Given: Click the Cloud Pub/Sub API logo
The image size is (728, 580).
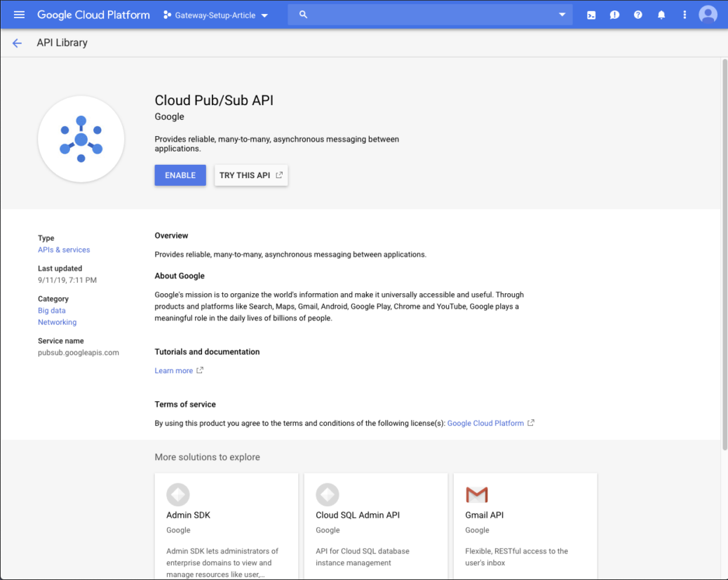Looking at the screenshot, I should (81, 139).
